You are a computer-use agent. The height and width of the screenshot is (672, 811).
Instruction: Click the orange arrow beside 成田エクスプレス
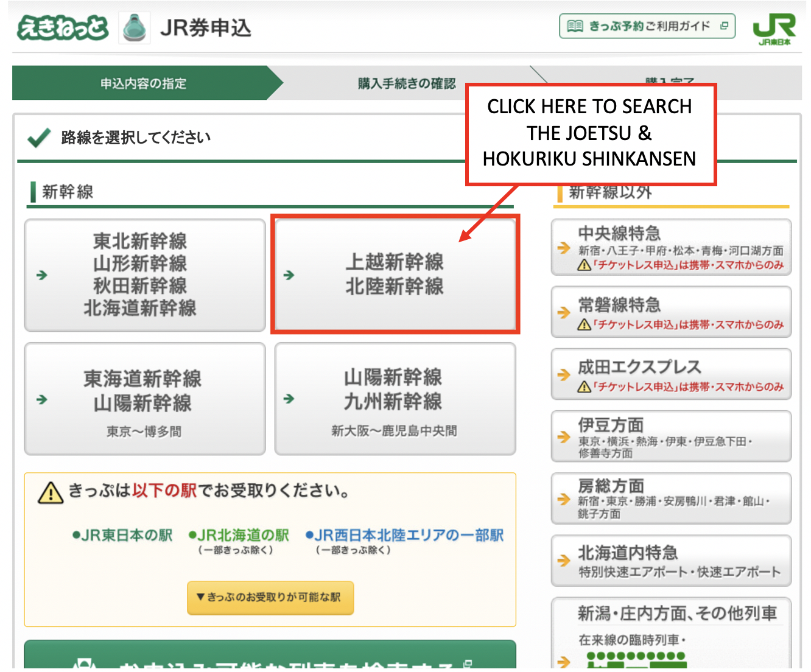click(564, 375)
